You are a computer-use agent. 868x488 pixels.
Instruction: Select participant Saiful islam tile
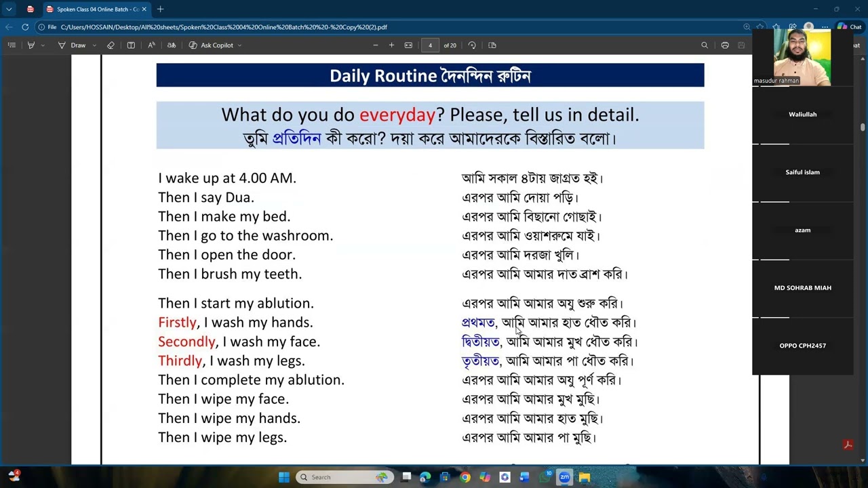[802, 172]
